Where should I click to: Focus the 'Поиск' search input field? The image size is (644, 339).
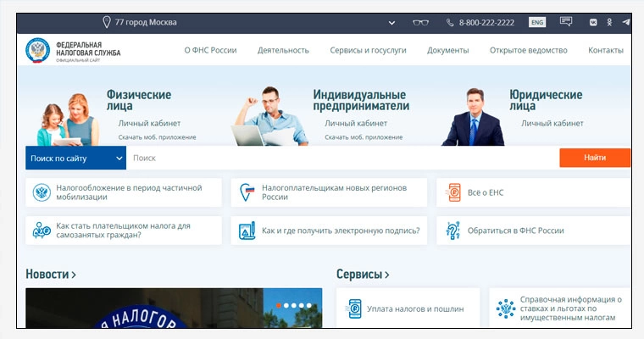[x=342, y=158]
